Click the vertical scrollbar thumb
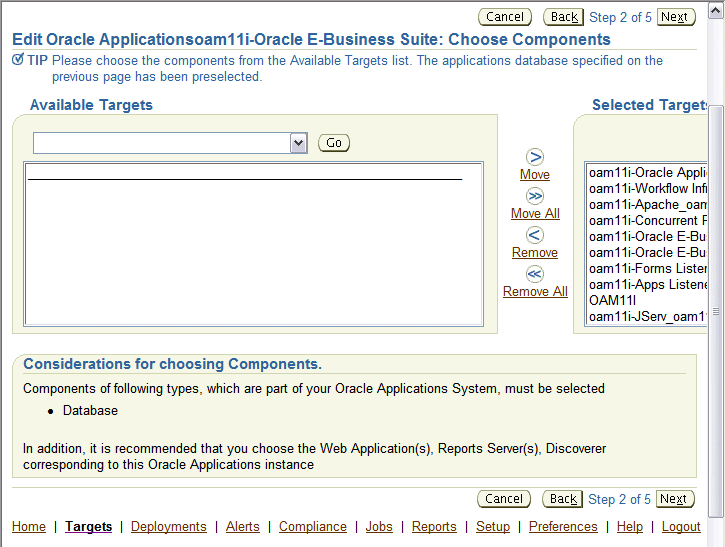725x547 pixels. 716,311
